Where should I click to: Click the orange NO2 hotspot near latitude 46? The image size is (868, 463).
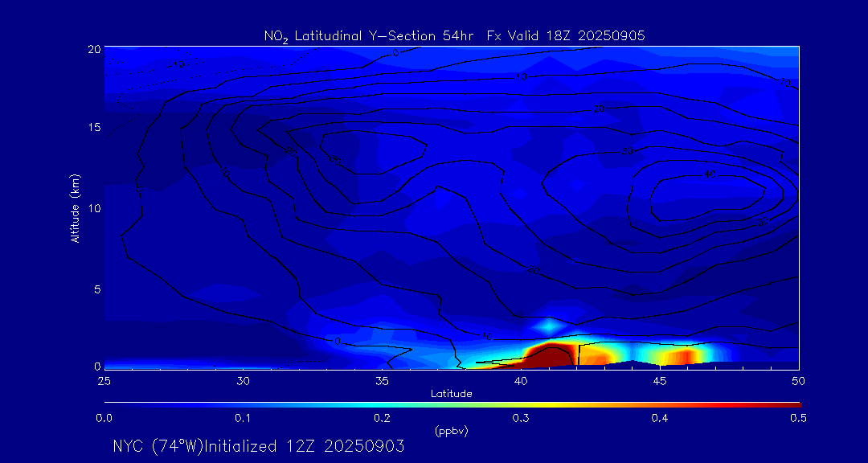[686, 356]
